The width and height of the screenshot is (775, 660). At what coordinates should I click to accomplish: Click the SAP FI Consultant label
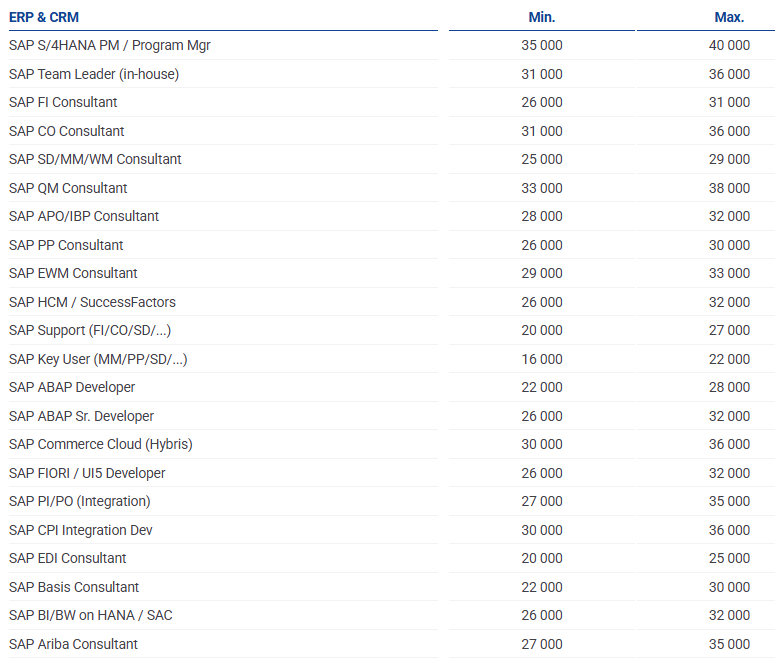click(63, 102)
